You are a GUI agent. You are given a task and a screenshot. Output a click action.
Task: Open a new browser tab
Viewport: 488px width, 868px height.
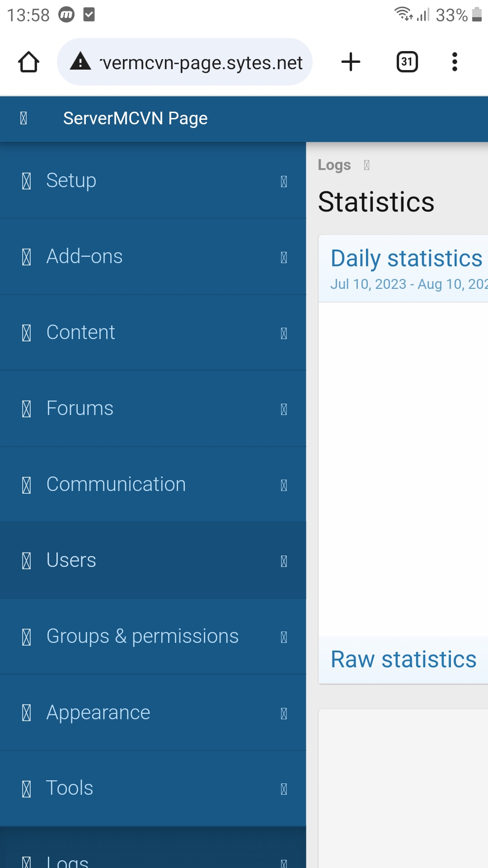pyautogui.click(x=351, y=62)
